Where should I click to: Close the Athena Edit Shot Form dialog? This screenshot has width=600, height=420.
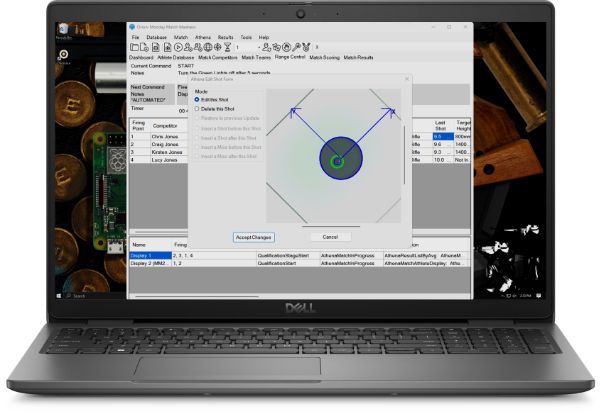[407, 79]
